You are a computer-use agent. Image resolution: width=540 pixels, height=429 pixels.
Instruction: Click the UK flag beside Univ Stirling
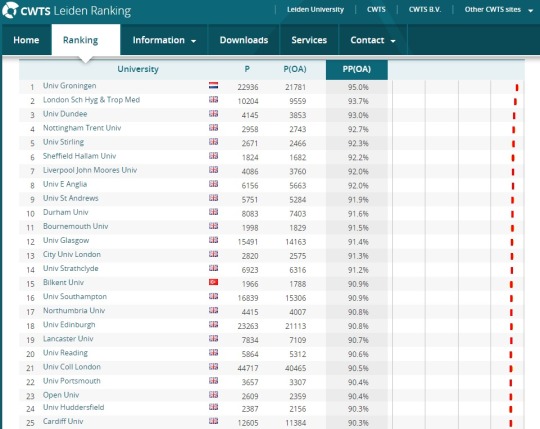(214, 142)
